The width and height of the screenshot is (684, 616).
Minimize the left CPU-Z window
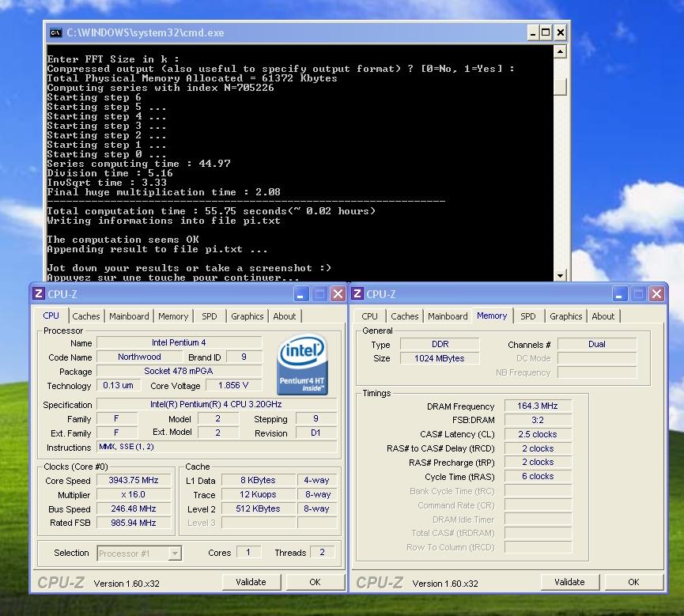[300, 294]
